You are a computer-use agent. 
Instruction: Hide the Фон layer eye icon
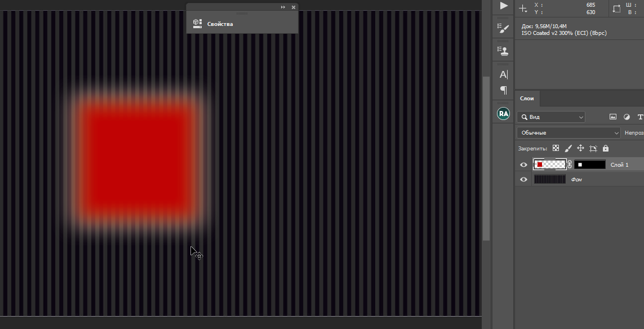[x=523, y=180]
